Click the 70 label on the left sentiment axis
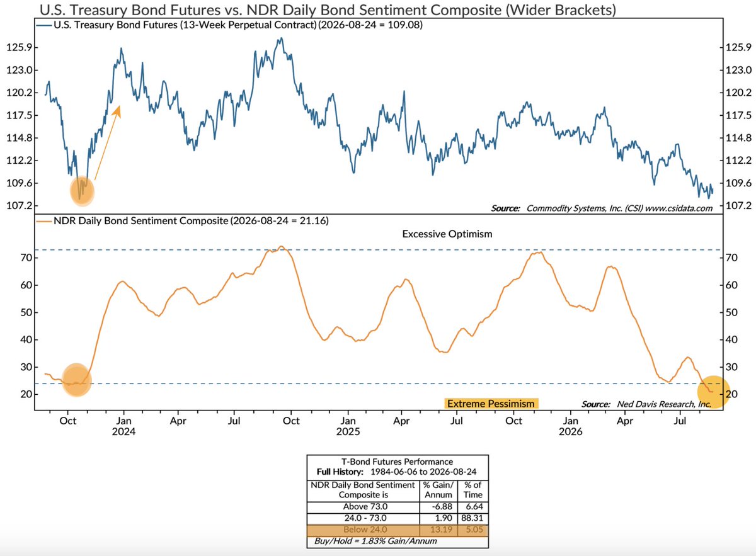Viewport: 756px width, 556px height. pyautogui.click(x=27, y=258)
